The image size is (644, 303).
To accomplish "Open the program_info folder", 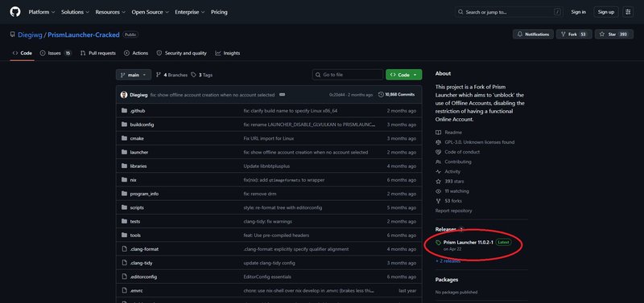I will tap(144, 194).
